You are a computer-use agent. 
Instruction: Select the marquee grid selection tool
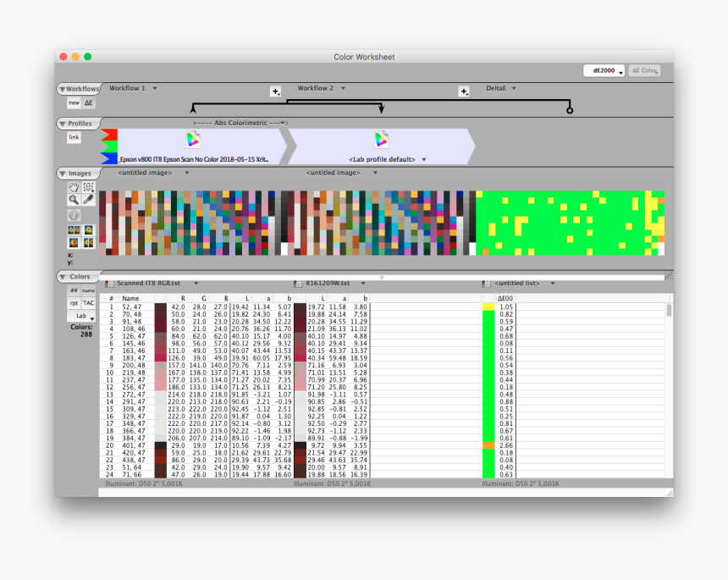click(88, 187)
